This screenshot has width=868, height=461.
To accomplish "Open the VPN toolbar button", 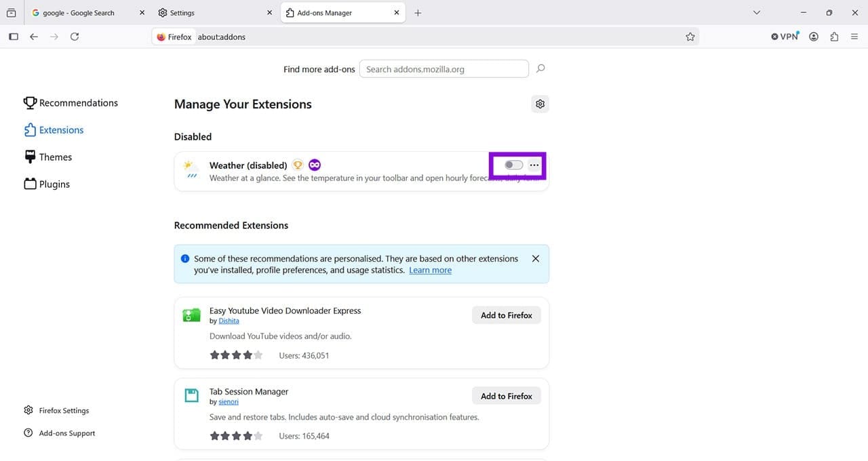I will pyautogui.click(x=786, y=37).
